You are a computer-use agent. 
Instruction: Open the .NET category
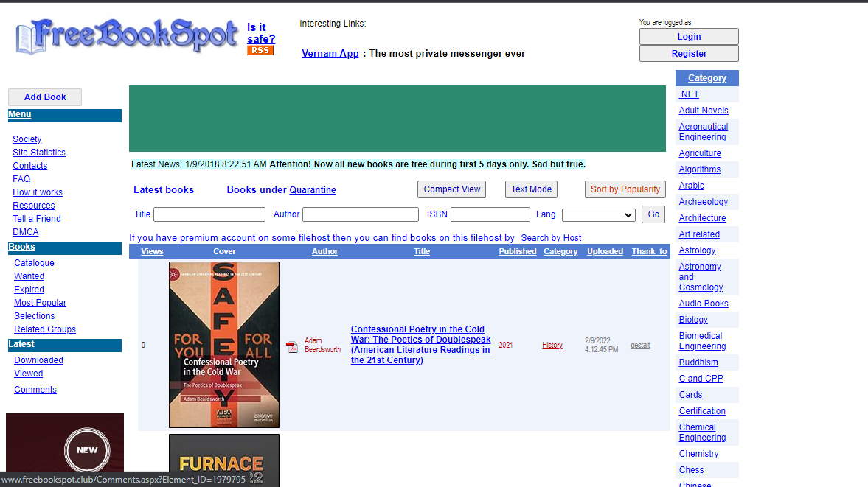689,94
